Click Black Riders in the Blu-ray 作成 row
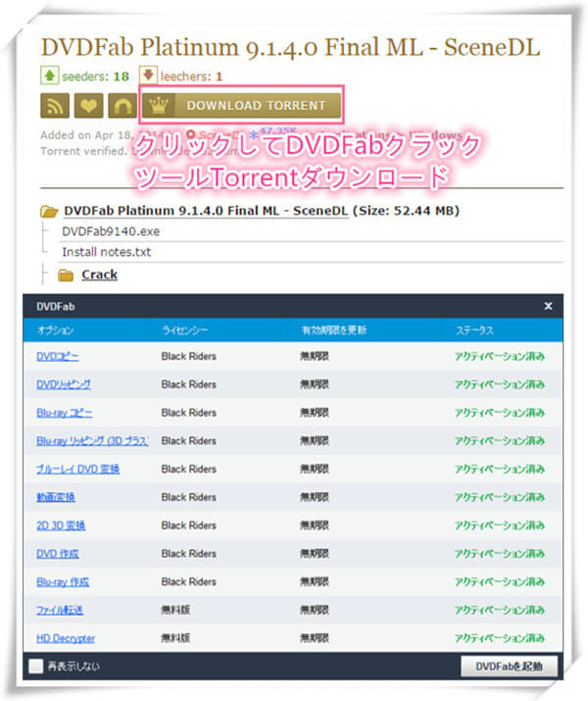588x701 pixels. tap(188, 581)
